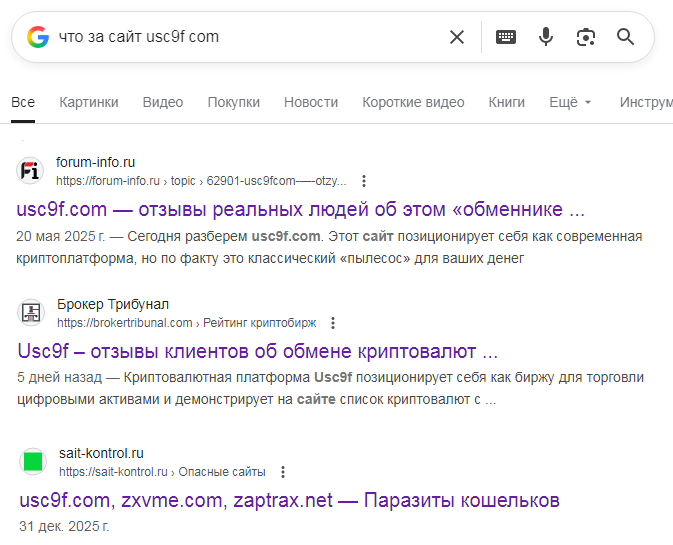Click the forum-info.ru site favicon
Screen dimensions: 673x545
pyautogui.click(x=32, y=171)
